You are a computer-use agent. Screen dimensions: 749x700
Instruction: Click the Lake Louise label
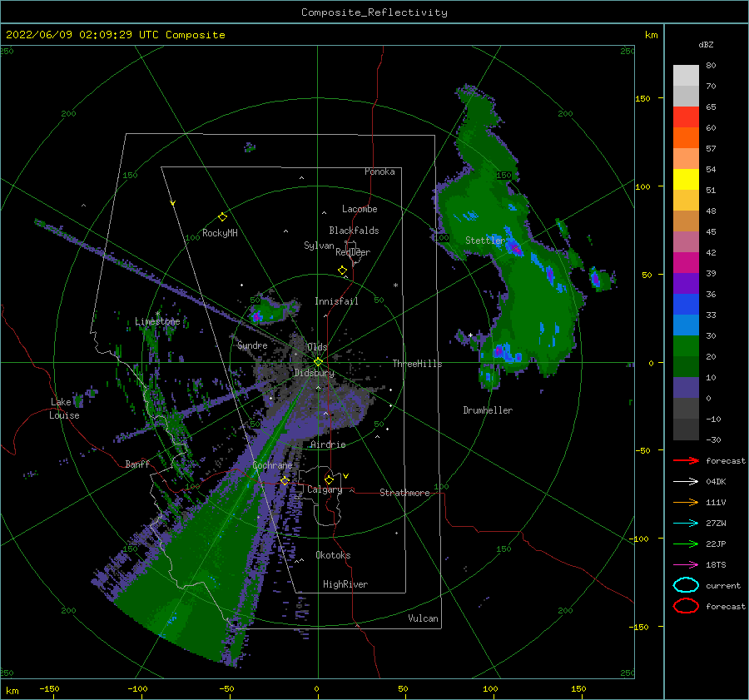pyautogui.click(x=65, y=409)
